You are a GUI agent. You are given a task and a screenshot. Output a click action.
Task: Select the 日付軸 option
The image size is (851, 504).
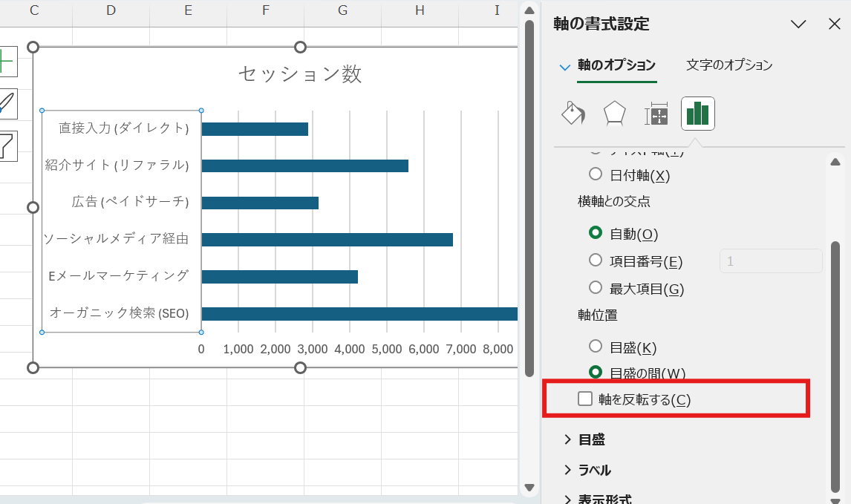[x=596, y=175]
